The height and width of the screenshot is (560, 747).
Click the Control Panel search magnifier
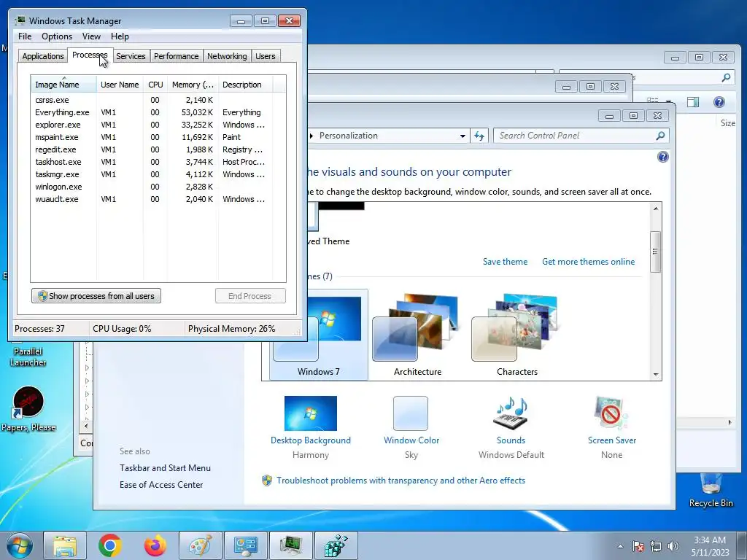[x=660, y=136]
